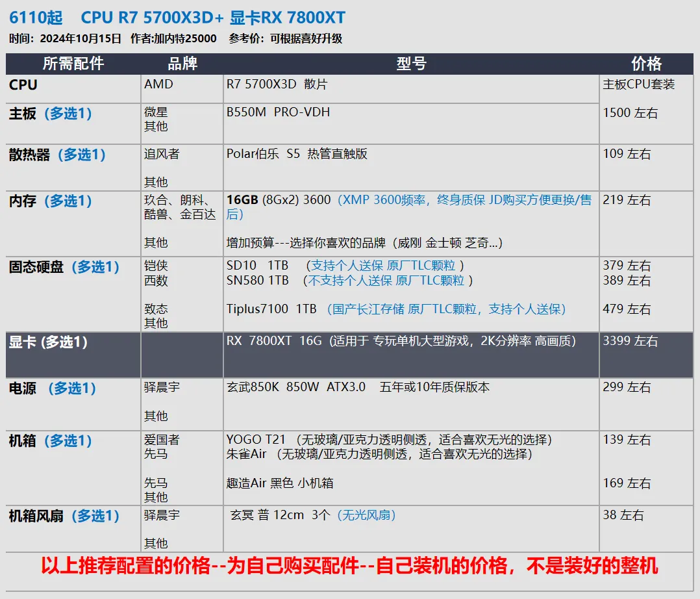Click the '微星' brand text
Image resolution: width=700 pixels, height=599 pixels.
pyautogui.click(x=156, y=112)
